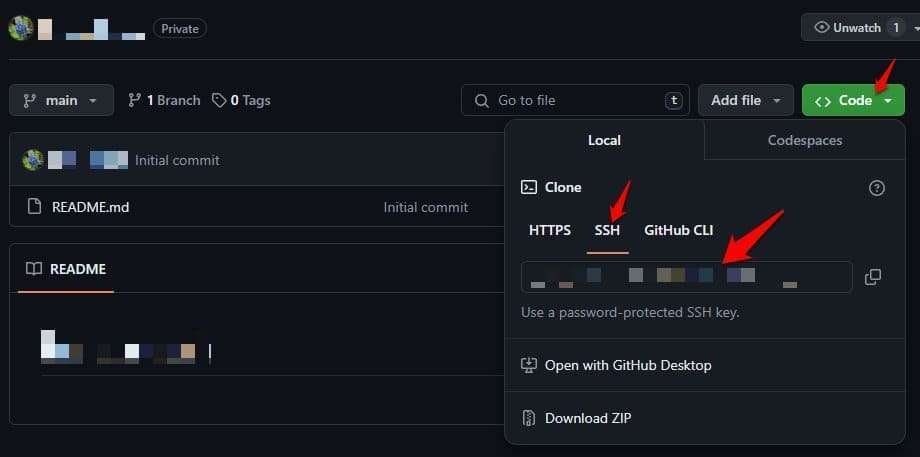Click the code brackets icon on Code button
The image size is (920, 457).
(x=823, y=101)
